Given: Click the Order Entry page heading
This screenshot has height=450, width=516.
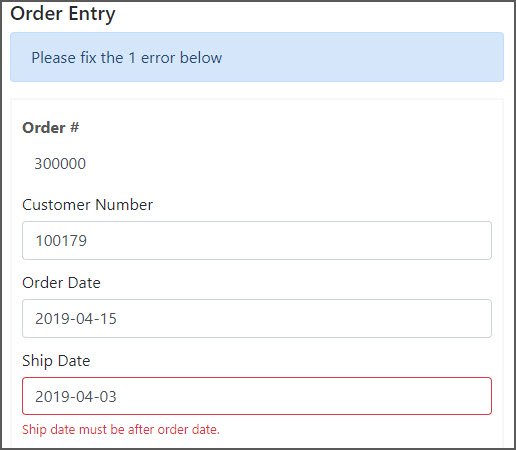Looking at the screenshot, I should click(x=63, y=14).
